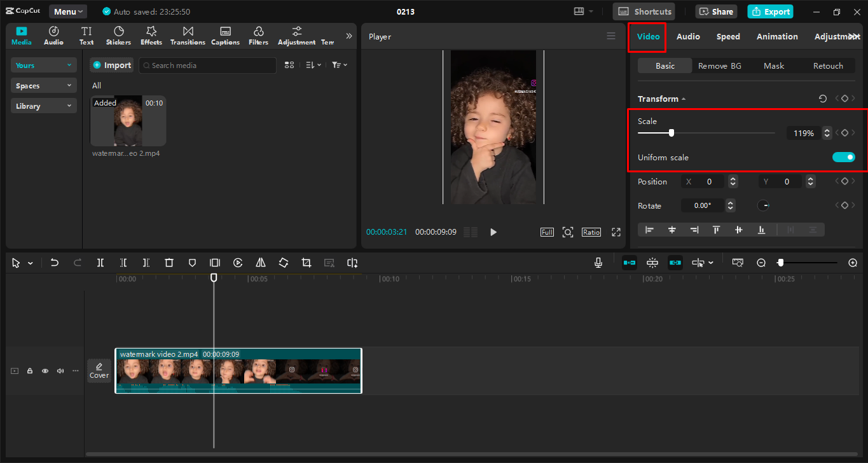
Task: Open the Yours dropdown in the media panel
Action: pyautogui.click(x=43, y=65)
